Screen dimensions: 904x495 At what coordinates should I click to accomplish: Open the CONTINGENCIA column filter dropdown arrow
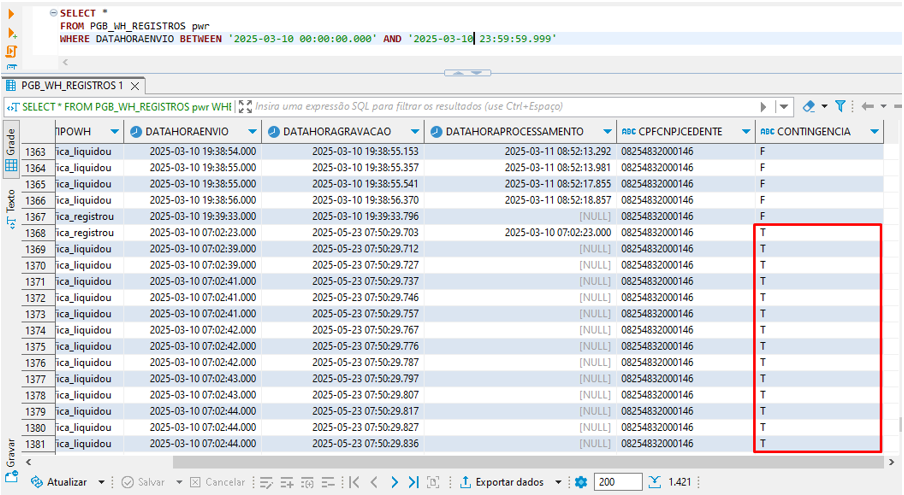[875, 131]
